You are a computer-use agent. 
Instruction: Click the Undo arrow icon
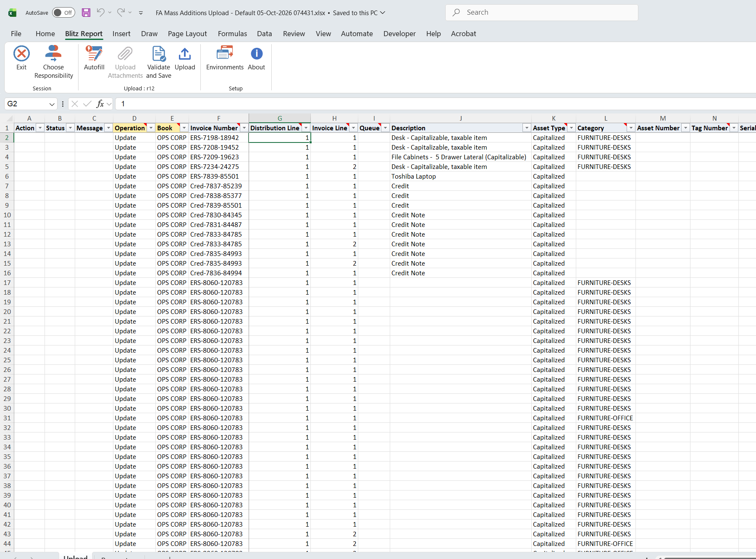pyautogui.click(x=100, y=13)
